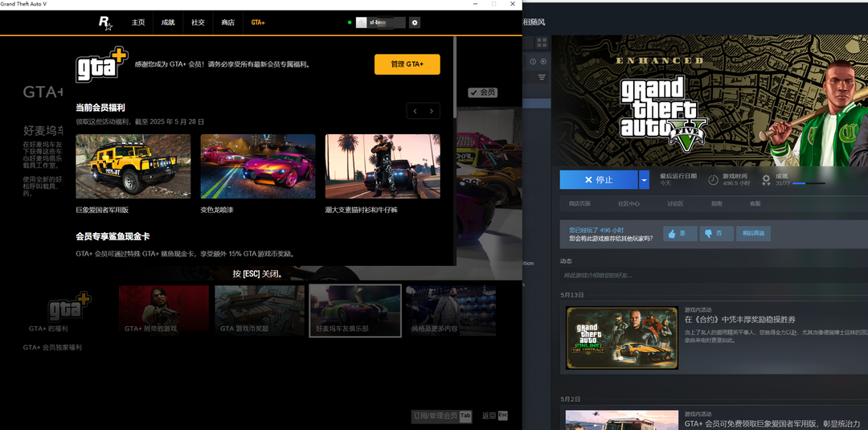Open the 5月13日 The Contract news thumbnail

point(621,338)
